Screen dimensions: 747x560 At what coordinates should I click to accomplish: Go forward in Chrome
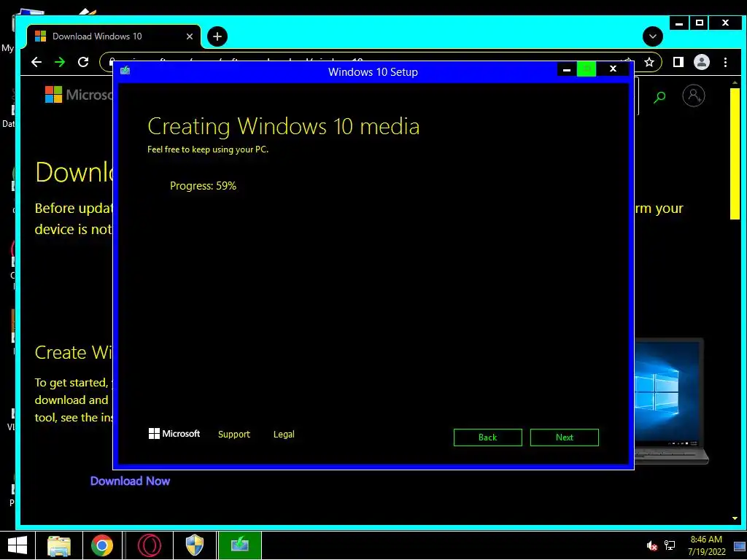point(60,62)
